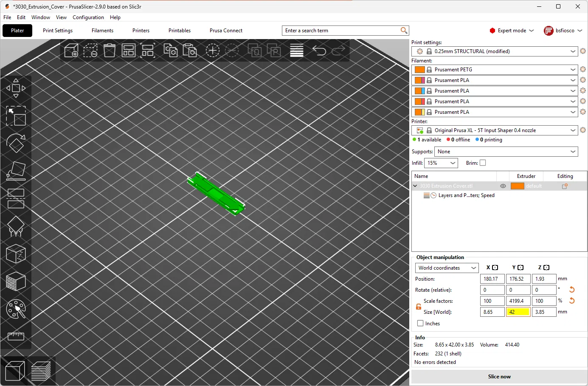Select the Paint-on supports tool
588x386 pixels.
[16, 226]
